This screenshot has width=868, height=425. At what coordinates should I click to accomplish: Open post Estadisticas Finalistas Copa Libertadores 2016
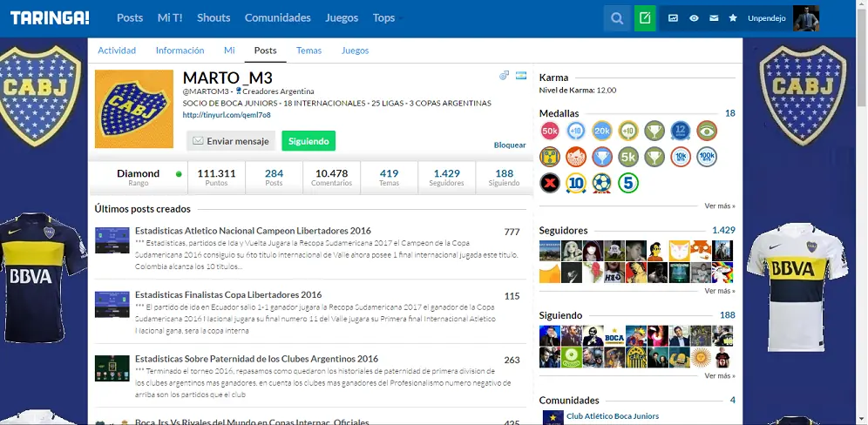[x=228, y=295]
